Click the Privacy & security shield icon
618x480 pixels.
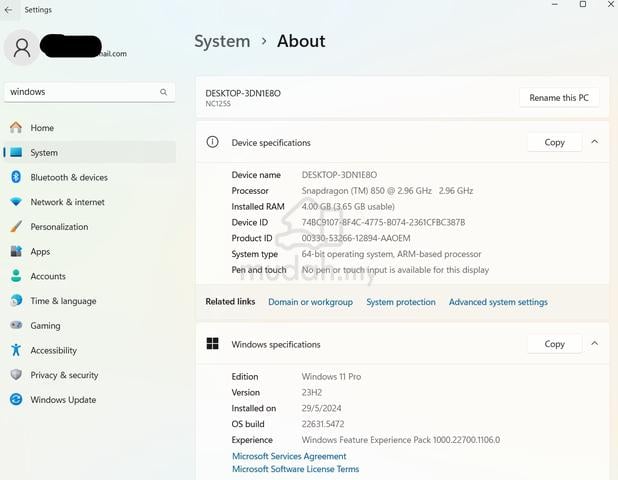click(x=16, y=374)
